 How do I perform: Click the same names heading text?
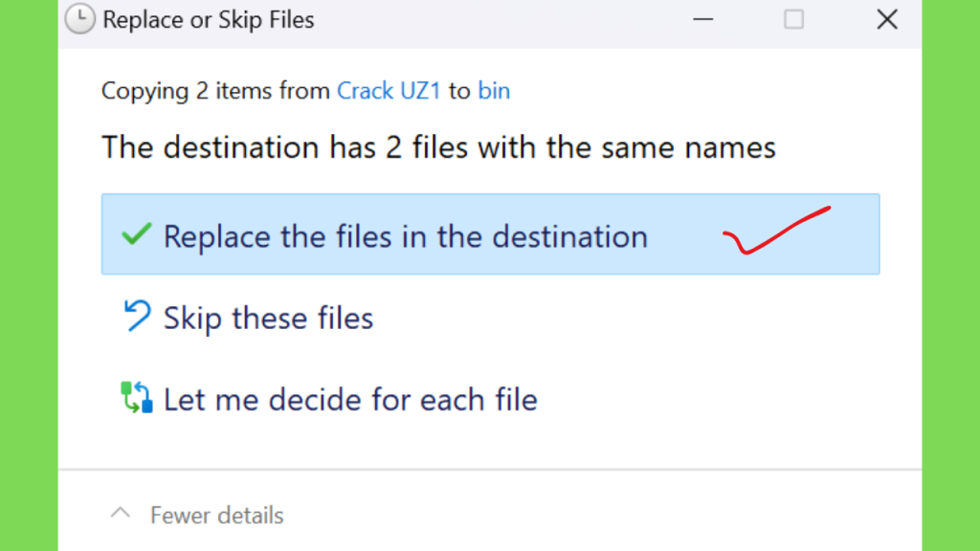(438, 148)
